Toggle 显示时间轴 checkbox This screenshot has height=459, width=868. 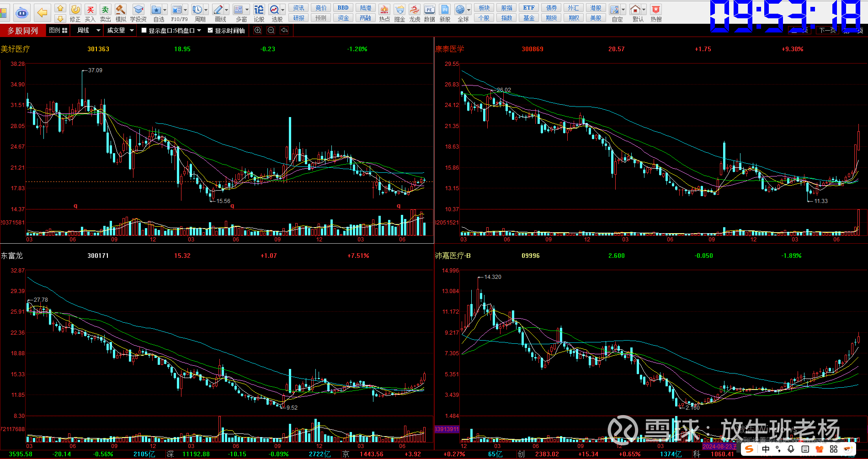(210, 30)
